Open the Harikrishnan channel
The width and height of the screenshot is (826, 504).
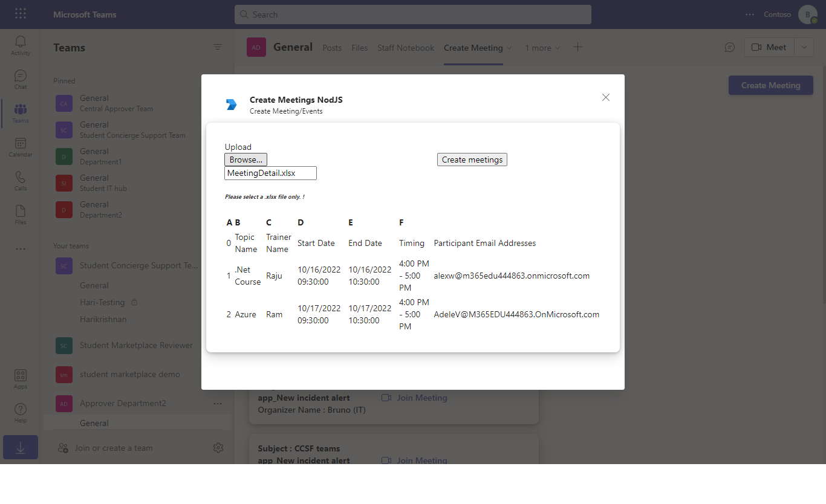click(103, 319)
